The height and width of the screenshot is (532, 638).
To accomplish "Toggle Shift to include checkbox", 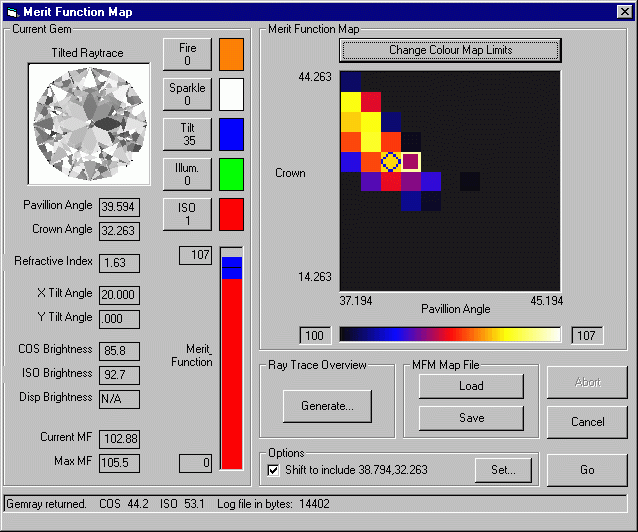I will [x=273, y=471].
